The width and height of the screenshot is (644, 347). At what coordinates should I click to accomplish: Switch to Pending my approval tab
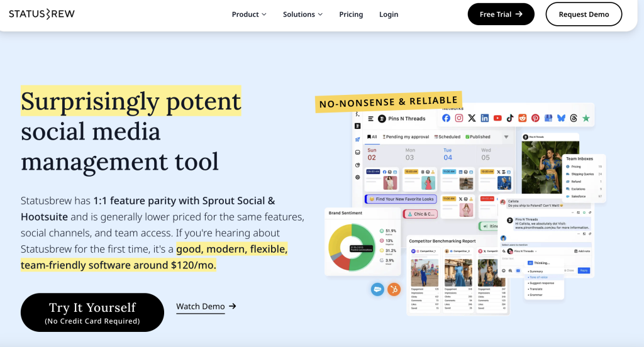406,137
